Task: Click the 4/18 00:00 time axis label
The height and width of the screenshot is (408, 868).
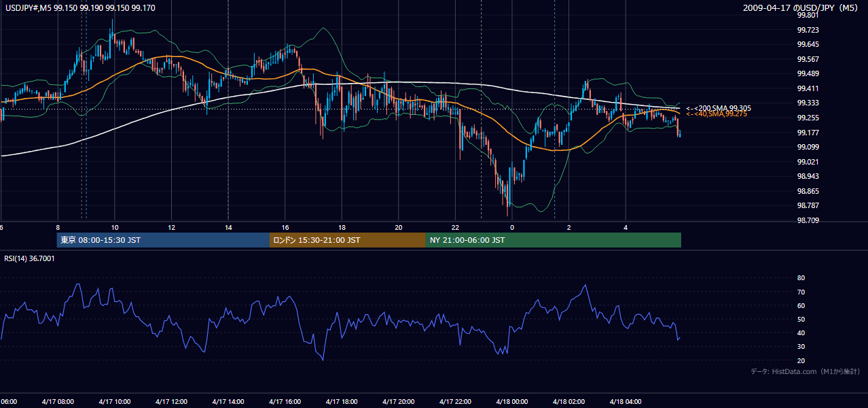Action: pos(512,401)
